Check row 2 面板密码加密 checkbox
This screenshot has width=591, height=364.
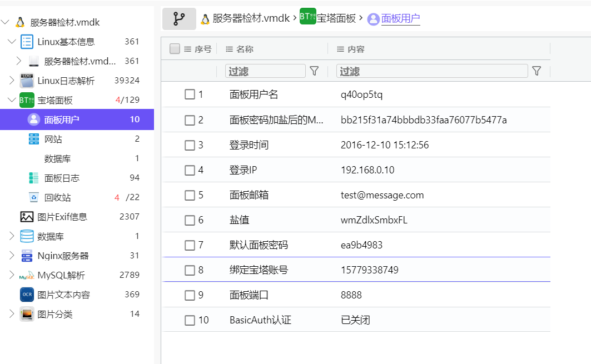click(x=190, y=120)
